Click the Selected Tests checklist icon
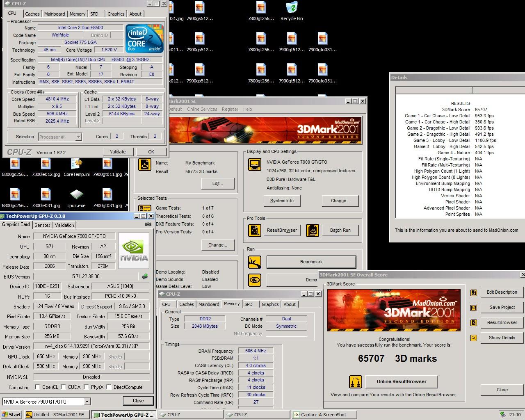 coord(144,208)
